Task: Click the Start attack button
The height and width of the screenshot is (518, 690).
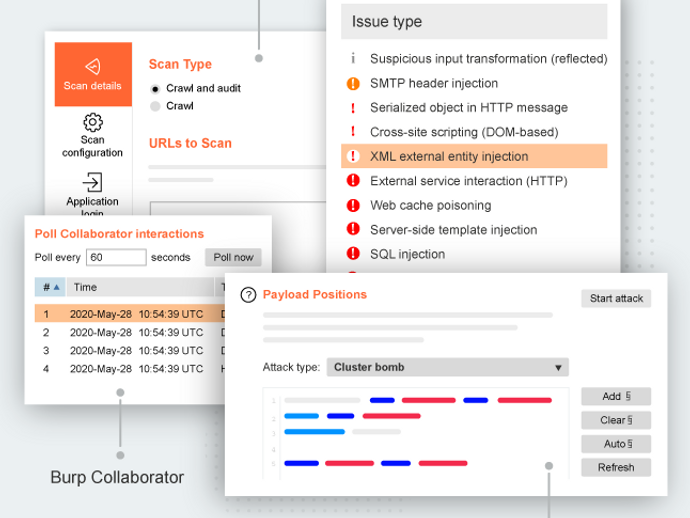Action: tap(616, 299)
